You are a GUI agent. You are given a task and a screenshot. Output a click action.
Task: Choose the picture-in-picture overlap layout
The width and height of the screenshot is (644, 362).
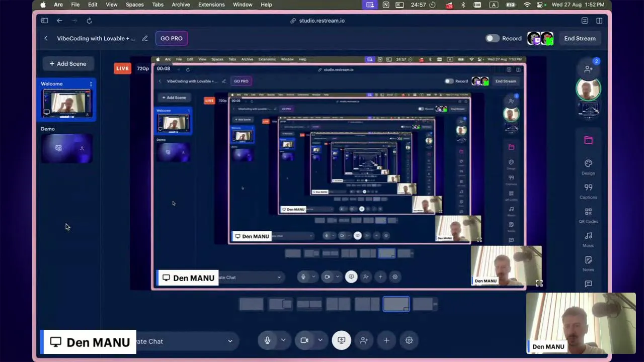pos(280,304)
